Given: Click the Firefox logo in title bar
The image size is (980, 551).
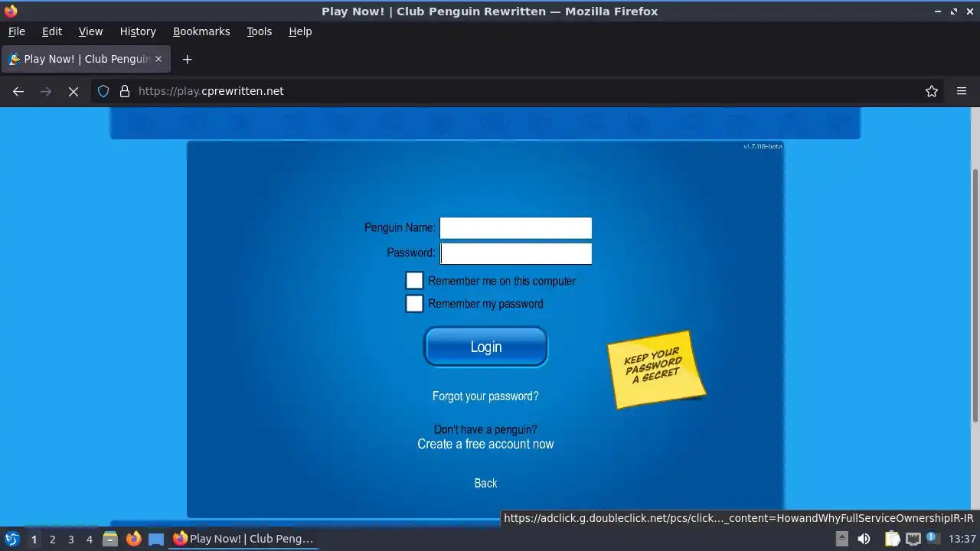Looking at the screenshot, I should (11, 11).
